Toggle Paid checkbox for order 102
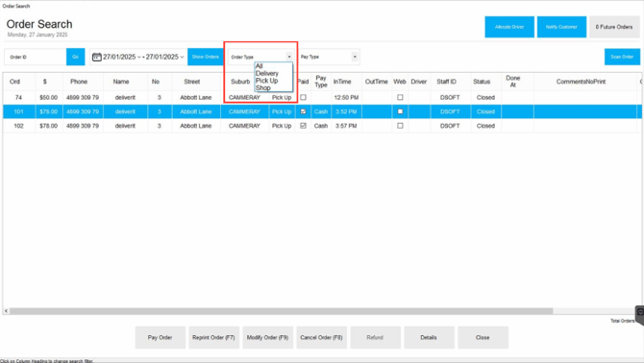Screen dimensions: 644x363 [x=303, y=126]
